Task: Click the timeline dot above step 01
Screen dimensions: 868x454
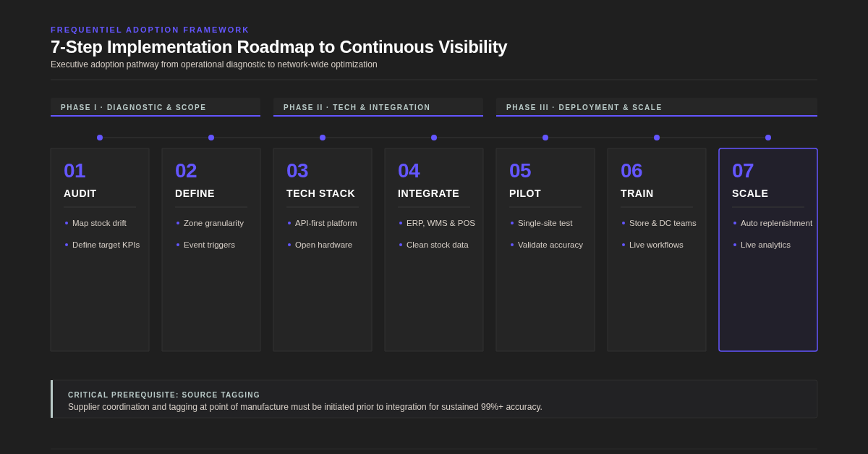Action: pos(100,138)
